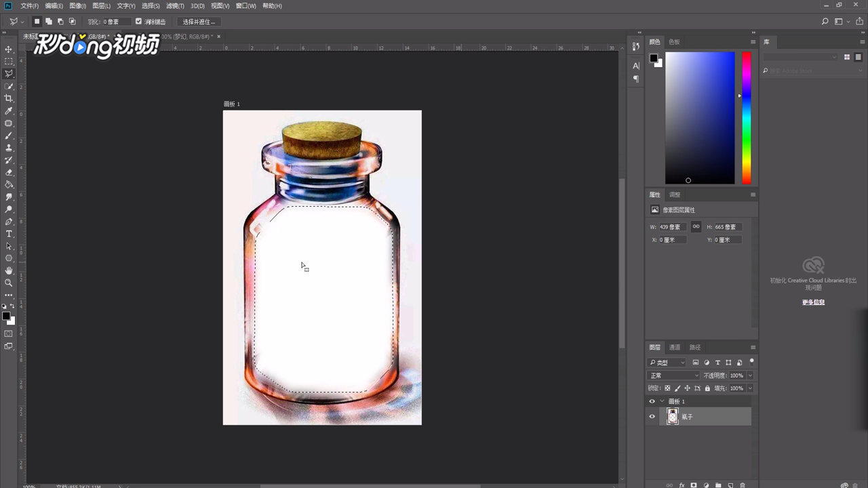Toggle lock position icon
The width and height of the screenshot is (868, 488).
point(688,388)
